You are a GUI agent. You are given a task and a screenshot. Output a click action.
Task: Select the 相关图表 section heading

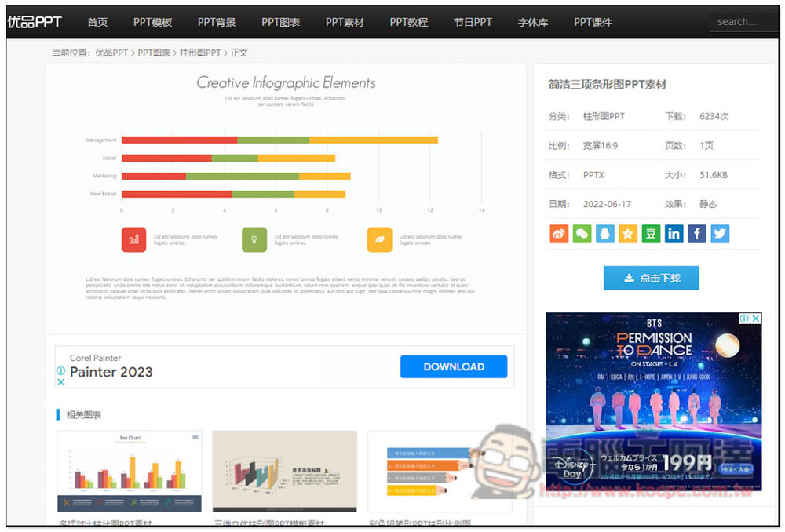coord(84,415)
